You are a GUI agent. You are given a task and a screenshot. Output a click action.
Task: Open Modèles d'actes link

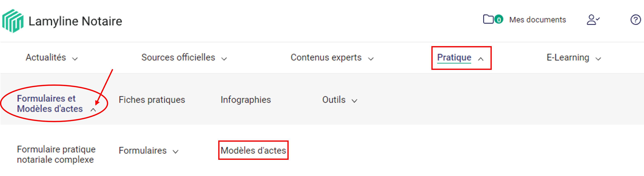(x=253, y=150)
